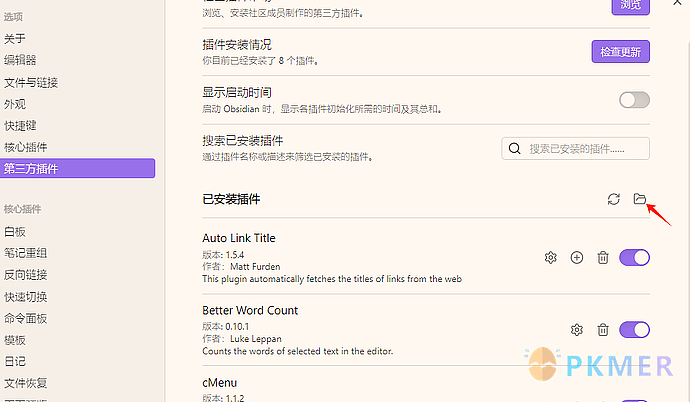
Task: Close the settings dialog
Action: coord(677,2)
